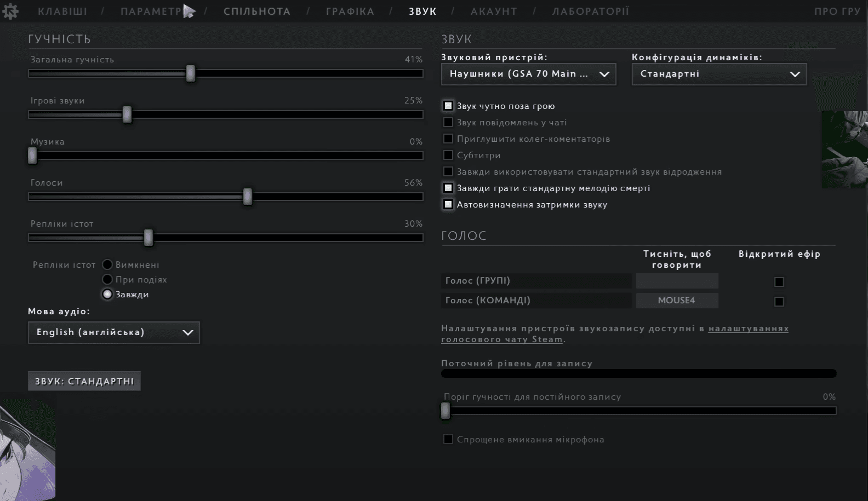Click push-to-talk key field for Голос (ГРУПІ)
The image size is (868, 501).
click(x=677, y=281)
